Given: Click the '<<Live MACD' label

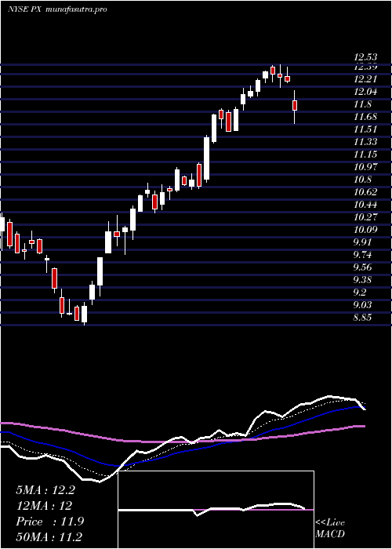Looking at the screenshot, I should coord(330,529).
